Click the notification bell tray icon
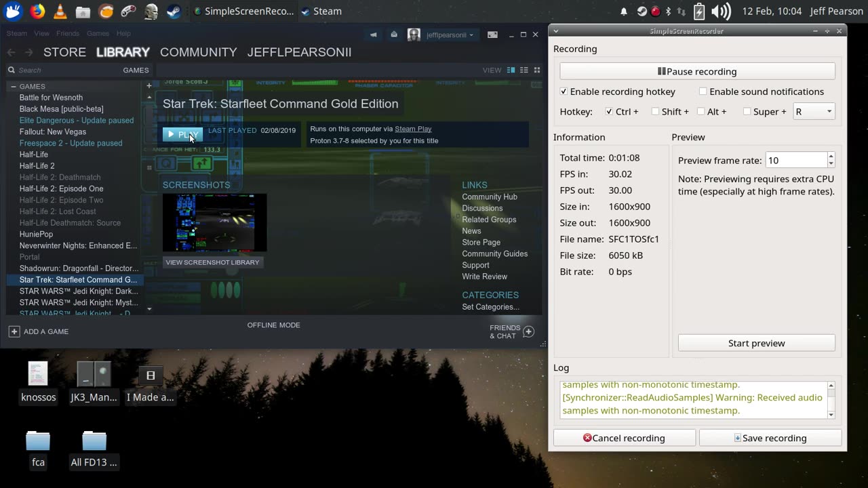868x488 pixels. tap(624, 12)
